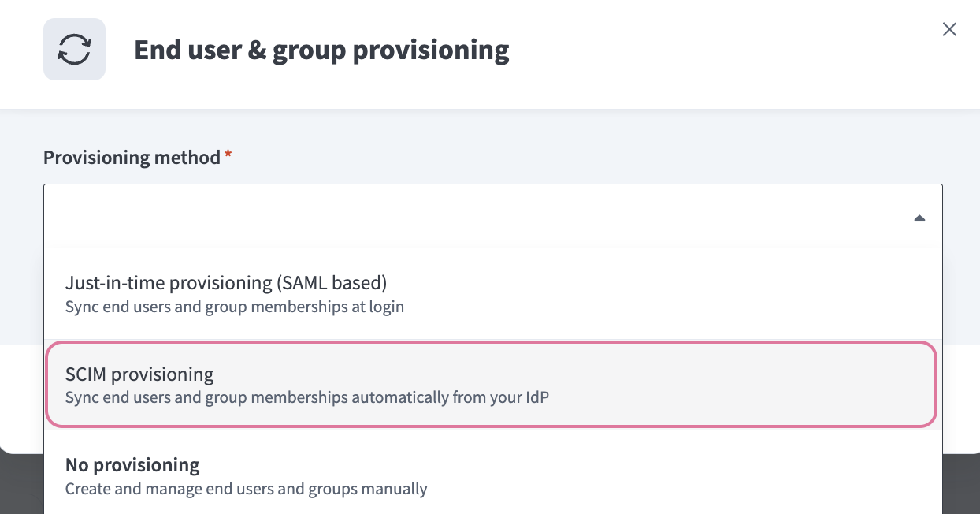Image resolution: width=980 pixels, height=514 pixels.
Task: Click inside the empty provisioning method input
Action: click(394, 217)
